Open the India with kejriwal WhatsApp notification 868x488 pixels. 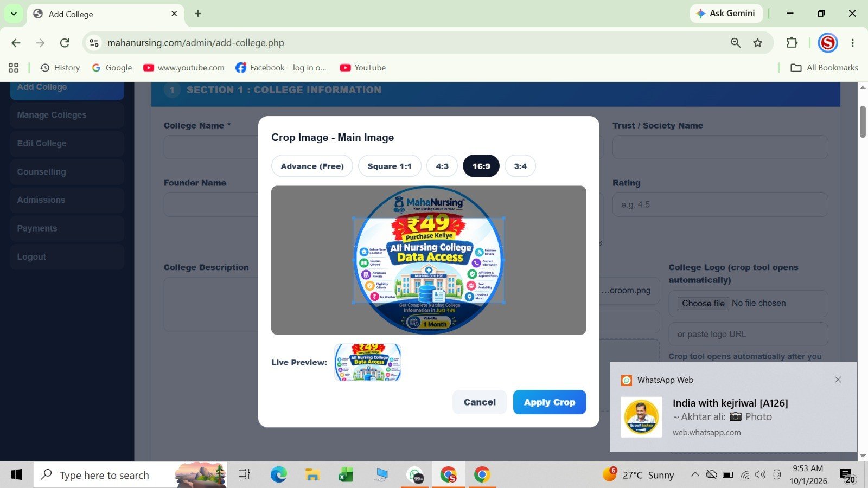(x=733, y=407)
